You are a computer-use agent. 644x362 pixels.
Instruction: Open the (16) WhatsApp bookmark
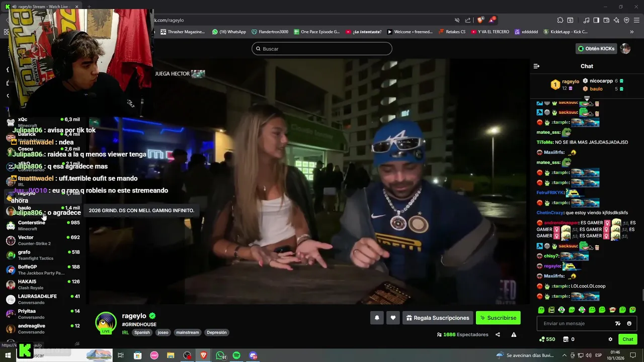[229, 32]
